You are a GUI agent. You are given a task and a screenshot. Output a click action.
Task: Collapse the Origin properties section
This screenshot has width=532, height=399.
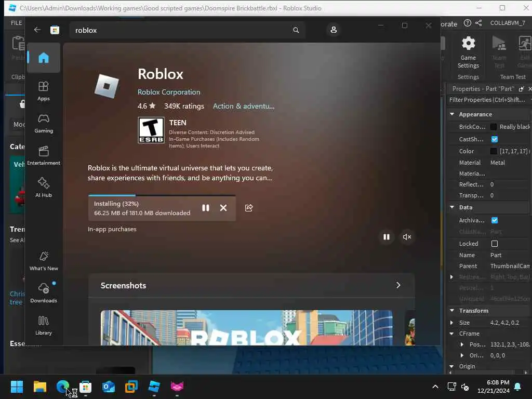[451, 366]
